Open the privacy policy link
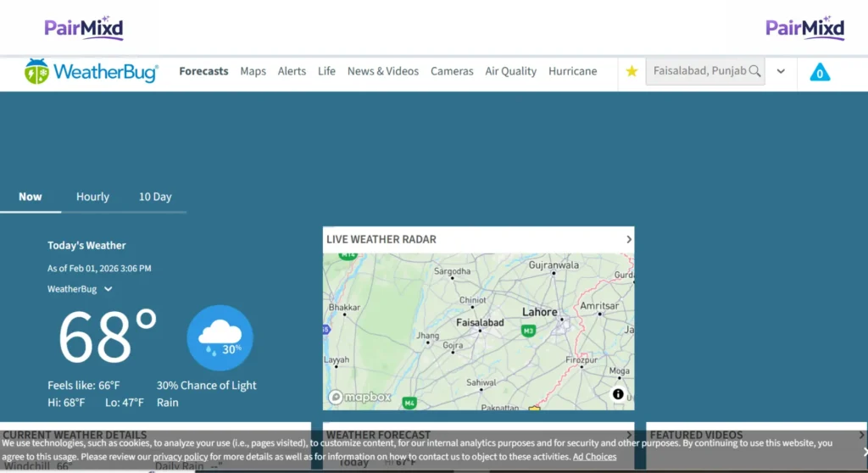This screenshot has height=473, width=868. click(x=180, y=457)
